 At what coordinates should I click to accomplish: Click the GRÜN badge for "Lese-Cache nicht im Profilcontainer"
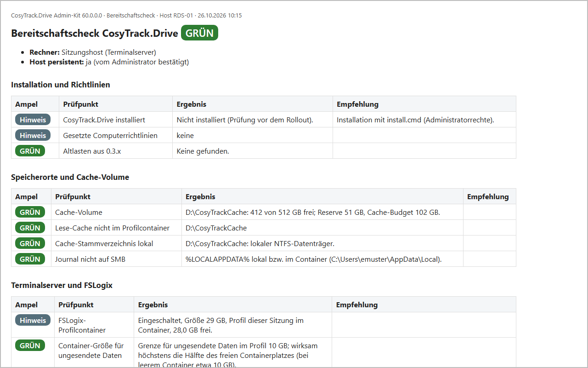(x=30, y=228)
